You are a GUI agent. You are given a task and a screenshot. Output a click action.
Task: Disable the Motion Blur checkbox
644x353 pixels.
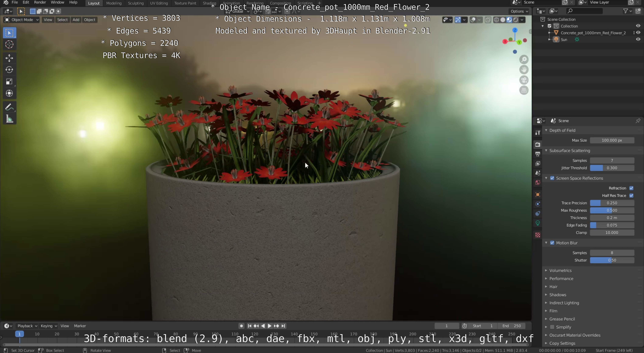(552, 243)
